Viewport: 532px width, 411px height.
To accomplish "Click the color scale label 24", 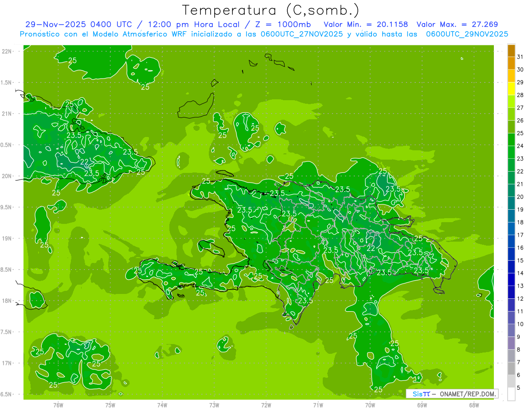I will point(520,146).
